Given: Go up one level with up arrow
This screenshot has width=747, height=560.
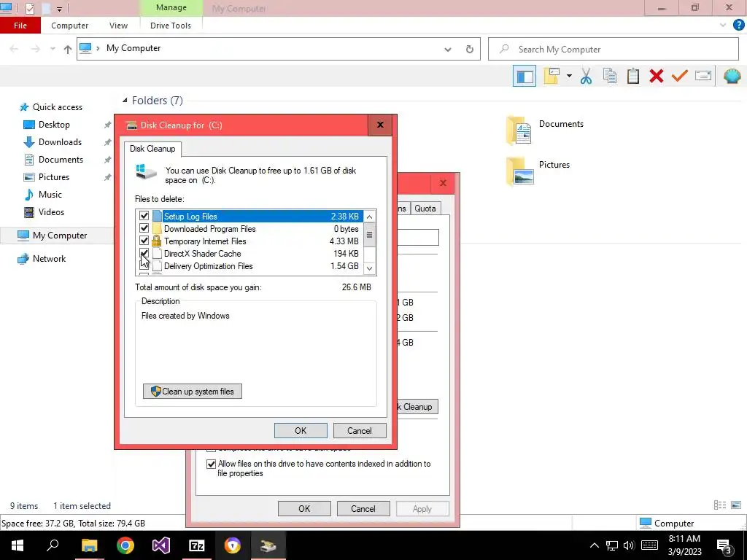Looking at the screenshot, I should (68, 49).
